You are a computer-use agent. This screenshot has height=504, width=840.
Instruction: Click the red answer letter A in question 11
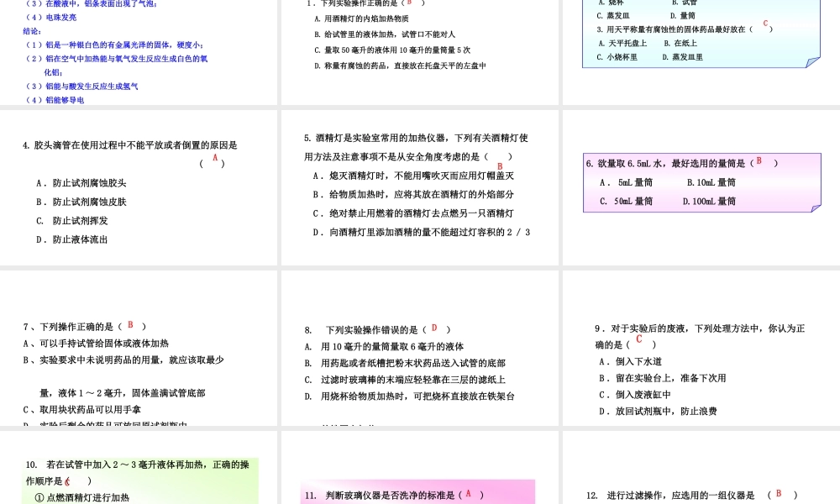pyautogui.click(x=468, y=494)
